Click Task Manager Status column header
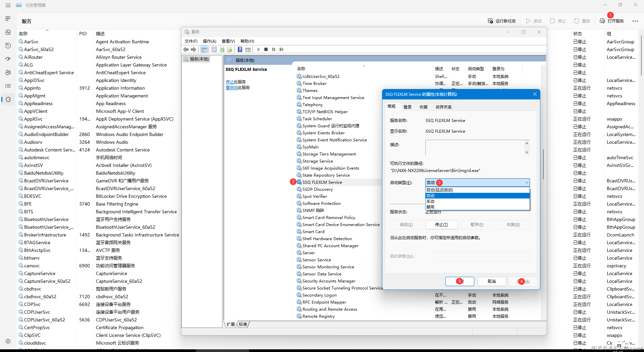The height and width of the screenshot is (352, 644). (x=587, y=34)
